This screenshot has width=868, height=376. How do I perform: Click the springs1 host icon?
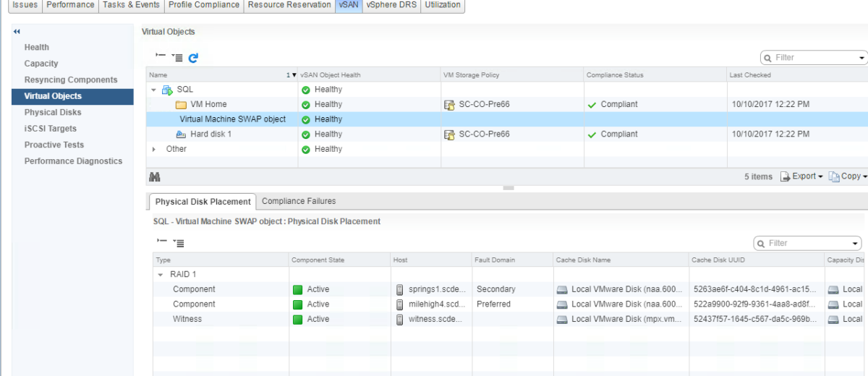[399, 289]
